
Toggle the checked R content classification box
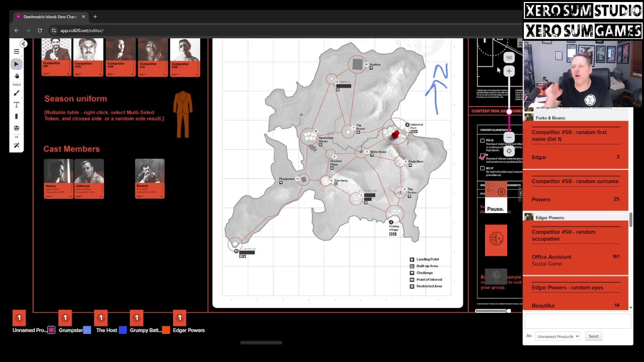pos(482,156)
